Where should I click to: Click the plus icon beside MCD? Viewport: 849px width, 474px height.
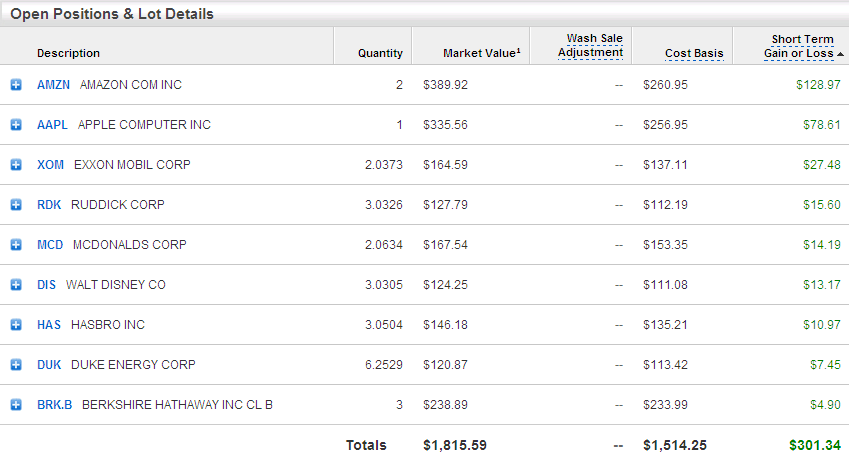click(16, 245)
